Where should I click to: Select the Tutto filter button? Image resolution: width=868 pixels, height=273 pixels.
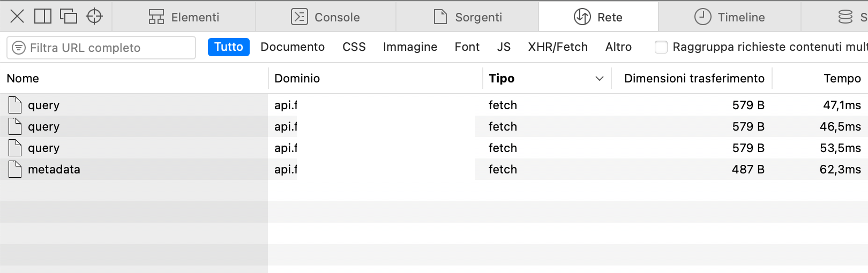(229, 47)
